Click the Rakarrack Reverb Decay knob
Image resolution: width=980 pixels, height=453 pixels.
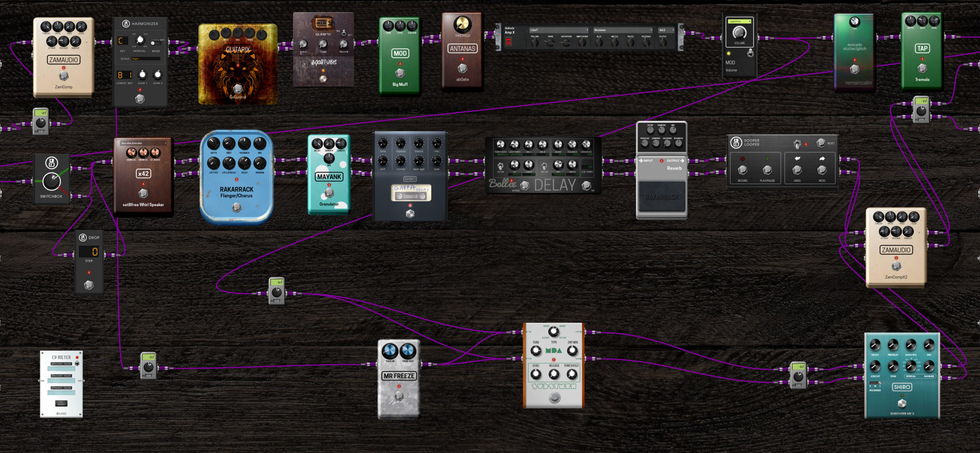coord(650,130)
